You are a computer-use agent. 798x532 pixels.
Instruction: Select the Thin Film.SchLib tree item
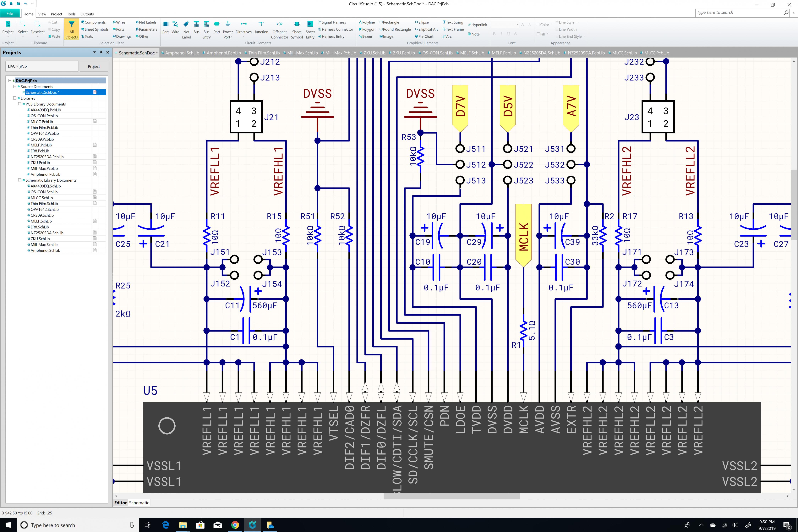44,204
